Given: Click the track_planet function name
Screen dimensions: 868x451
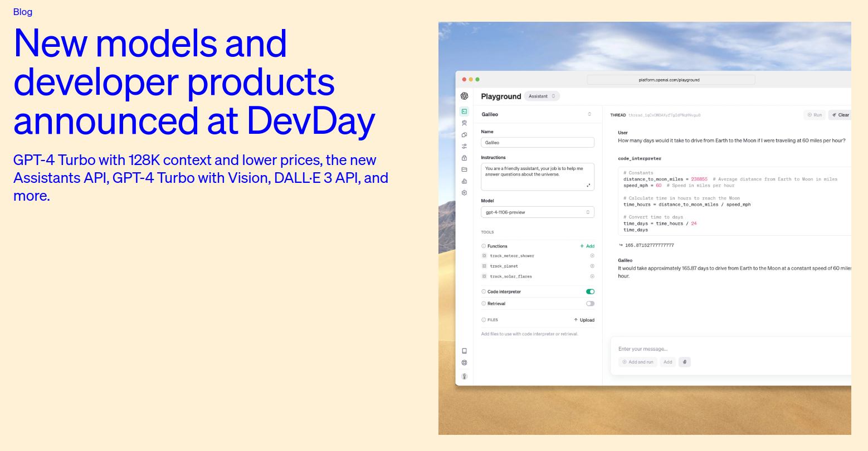Looking at the screenshot, I should [504, 266].
